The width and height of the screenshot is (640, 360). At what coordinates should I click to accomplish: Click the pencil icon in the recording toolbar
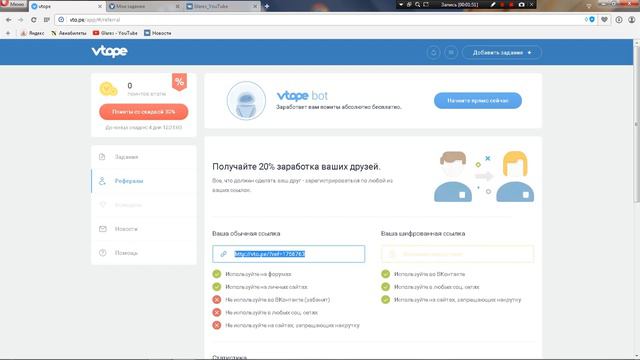[493, 4]
